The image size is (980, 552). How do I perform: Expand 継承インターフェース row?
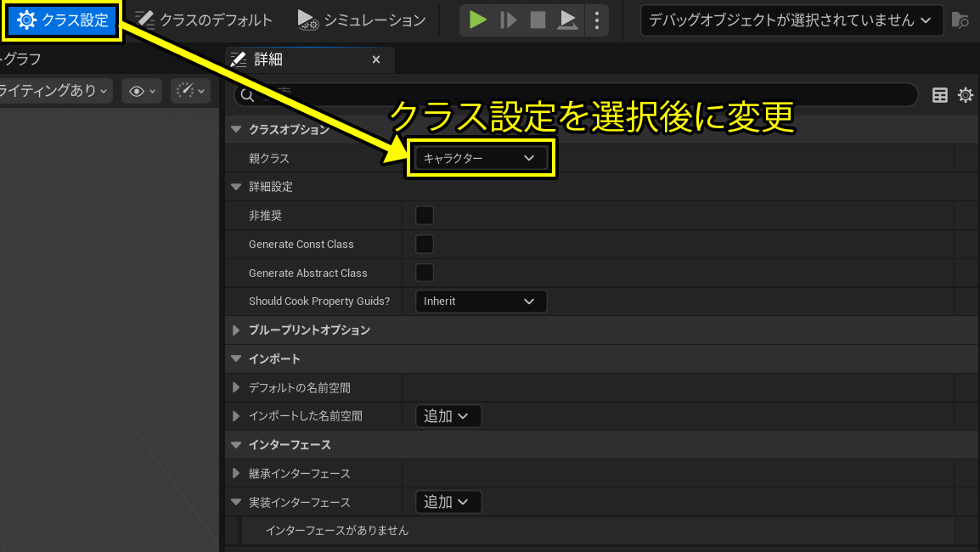(x=236, y=473)
